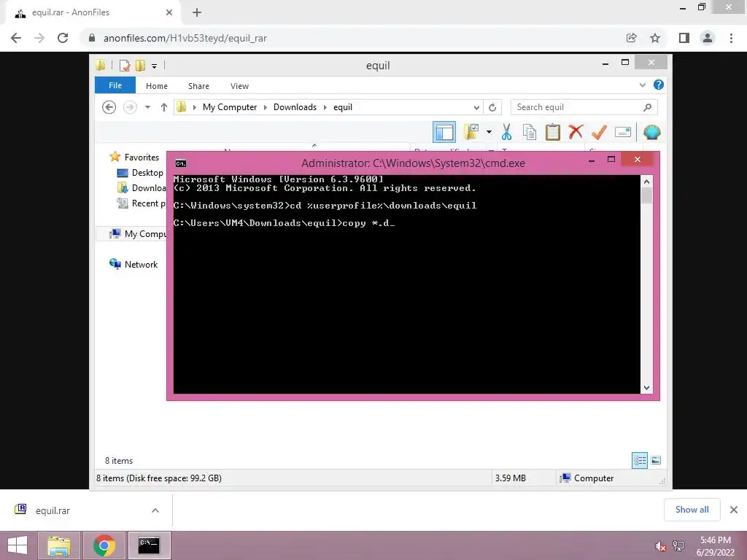
Task: Switch to details view icon in Explorer
Action: pos(640,460)
